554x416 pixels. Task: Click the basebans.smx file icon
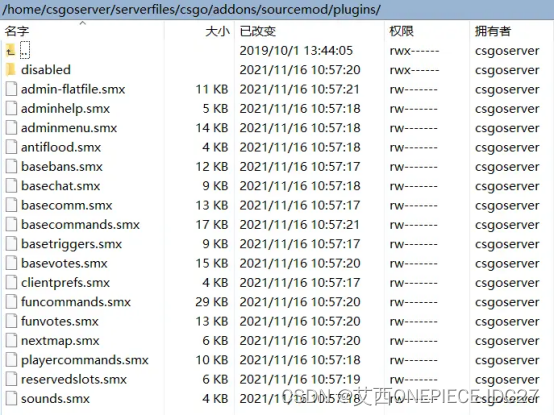(x=11, y=166)
